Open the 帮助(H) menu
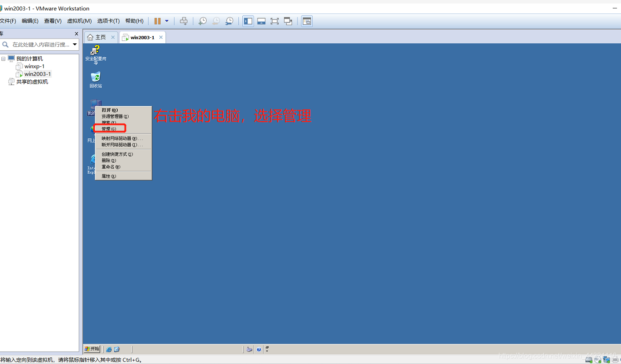 (134, 21)
